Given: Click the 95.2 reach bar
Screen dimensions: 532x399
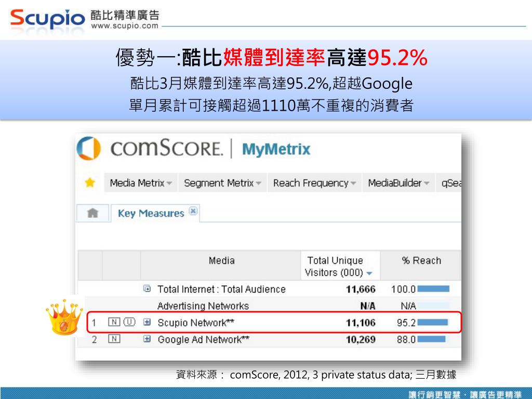Looking at the screenshot, I should (433, 322).
